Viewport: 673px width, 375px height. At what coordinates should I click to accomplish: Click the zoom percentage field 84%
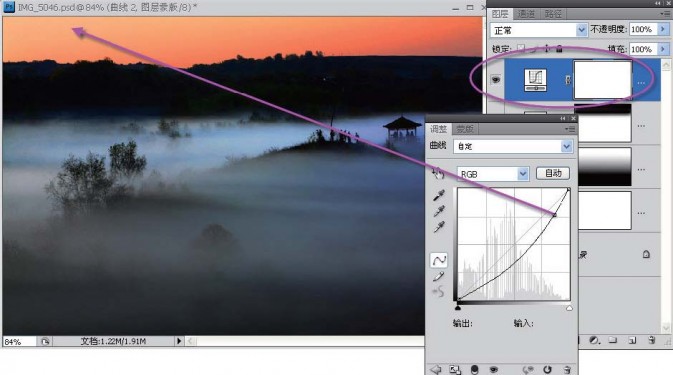[19, 342]
